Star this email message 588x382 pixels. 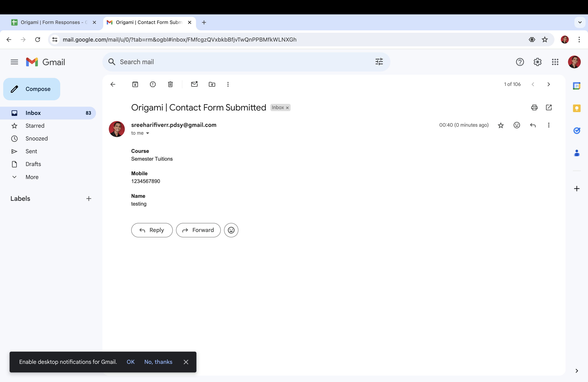(x=501, y=125)
